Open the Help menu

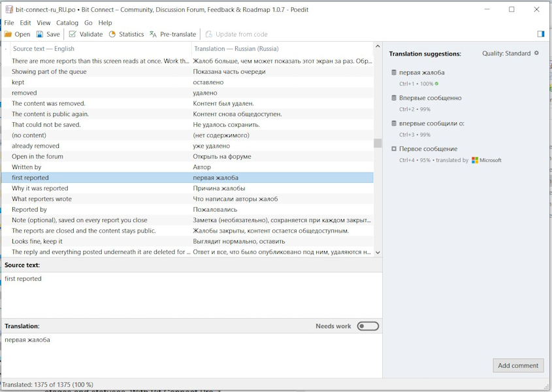point(105,23)
